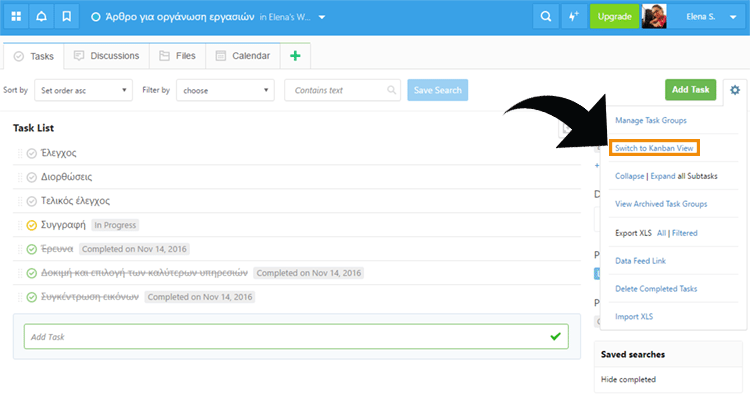This screenshot has height=397, width=750.
Task: Mark Έλεγχος task as complete
Action: (32, 154)
